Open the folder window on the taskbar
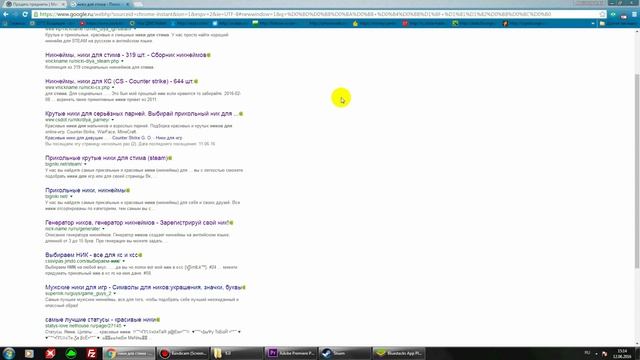The width and height of the screenshot is (640, 360). pos(237,353)
